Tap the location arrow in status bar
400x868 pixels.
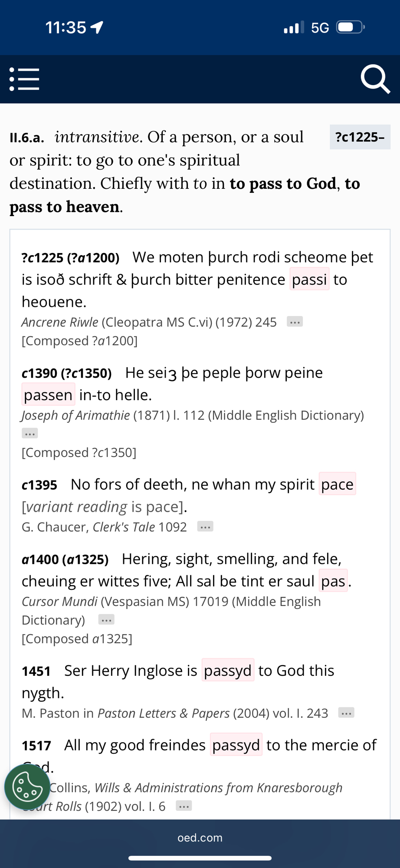97,27
